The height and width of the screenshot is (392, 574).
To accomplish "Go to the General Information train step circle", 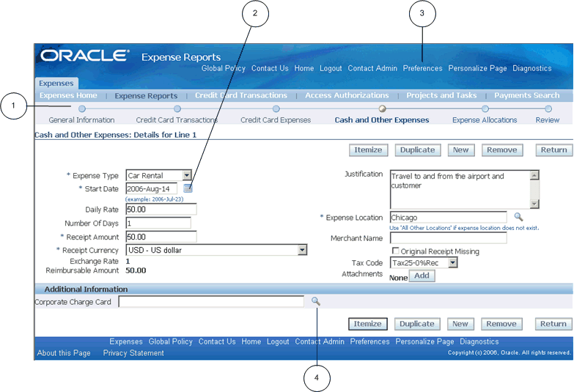I will click(x=82, y=108).
